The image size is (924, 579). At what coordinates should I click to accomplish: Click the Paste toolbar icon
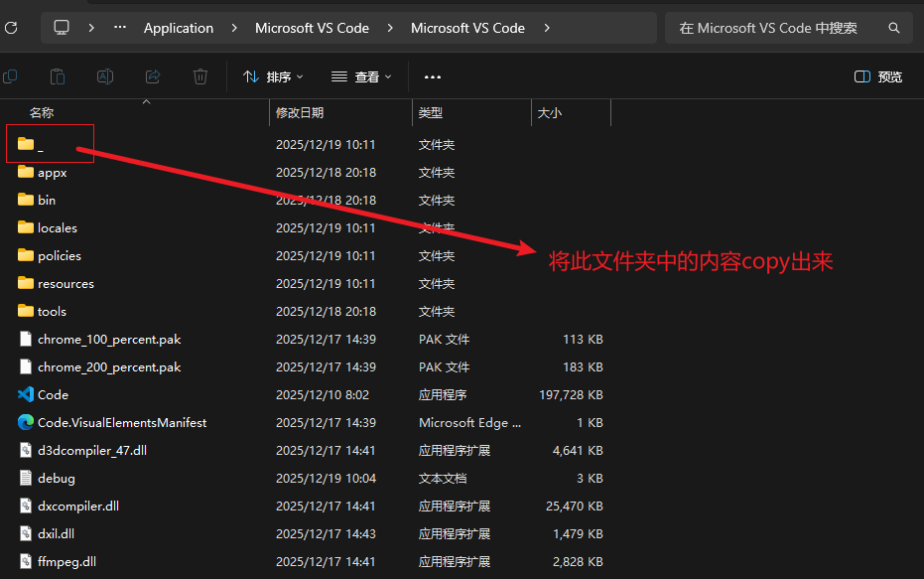pyautogui.click(x=58, y=76)
